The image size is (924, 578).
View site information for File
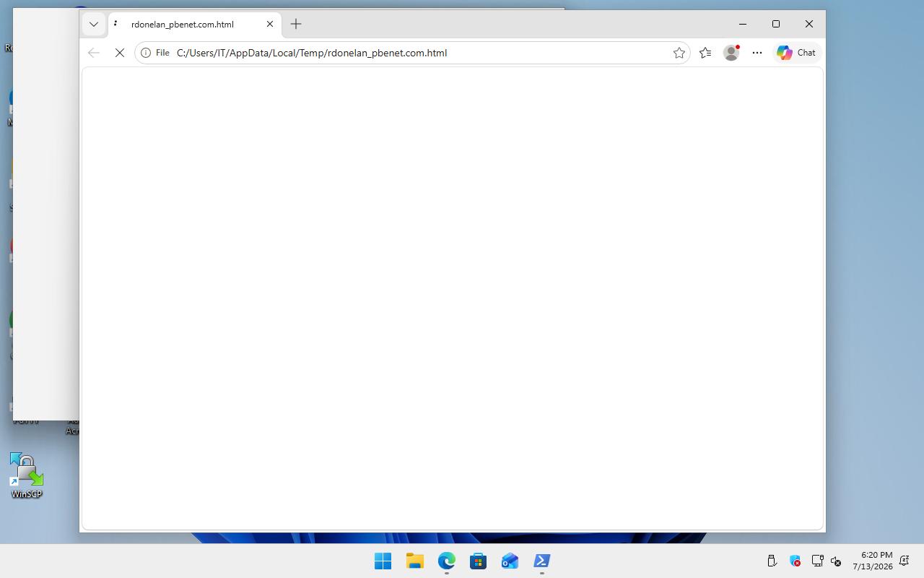[x=155, y=53]
